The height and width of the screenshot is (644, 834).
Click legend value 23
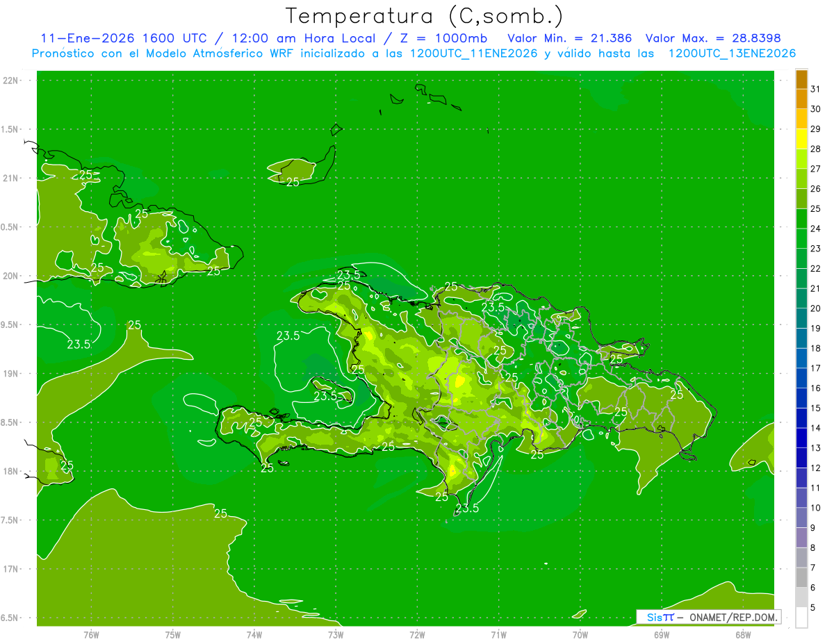(815, 249)
